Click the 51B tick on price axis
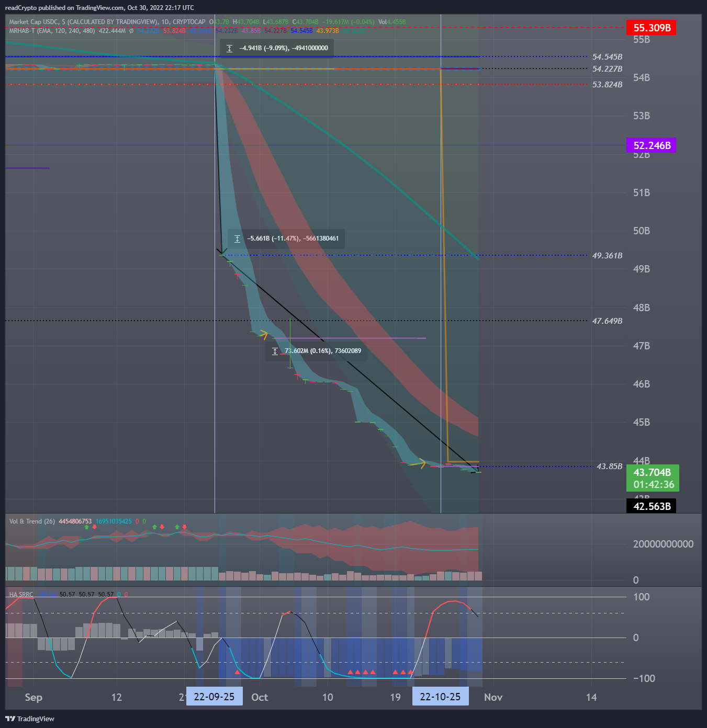The width and height of the screenshot is (707, 728). (642, 192)
